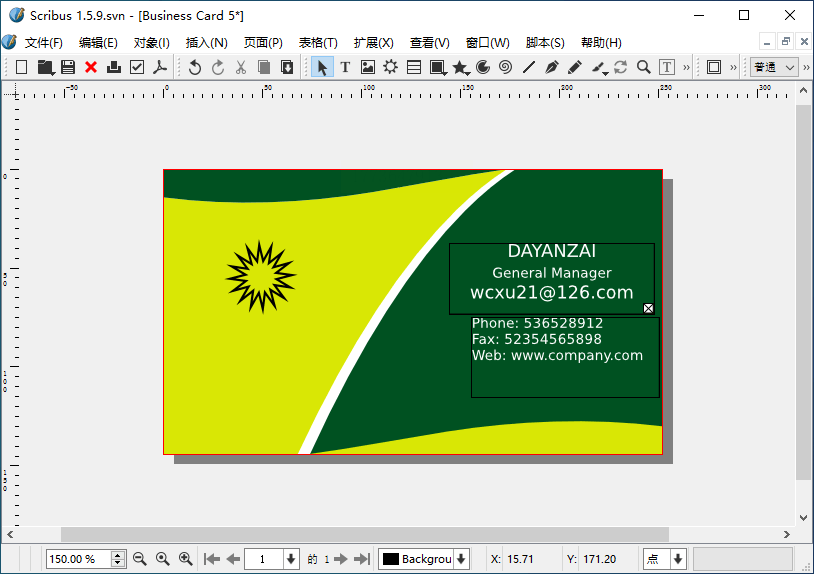Screen dimensions: 814x574
Task: Open the page number dropdown
Action: pyautogui.click(x=291, y=559)
